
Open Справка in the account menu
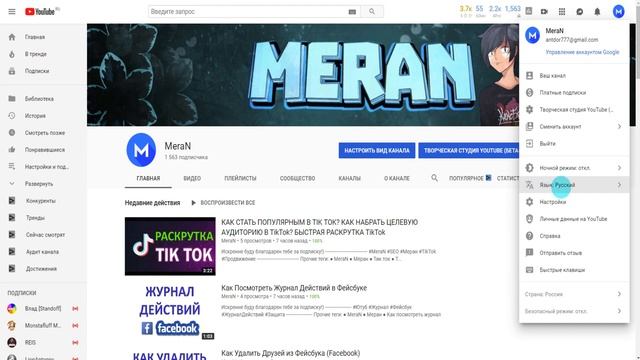tap(574, 236)
